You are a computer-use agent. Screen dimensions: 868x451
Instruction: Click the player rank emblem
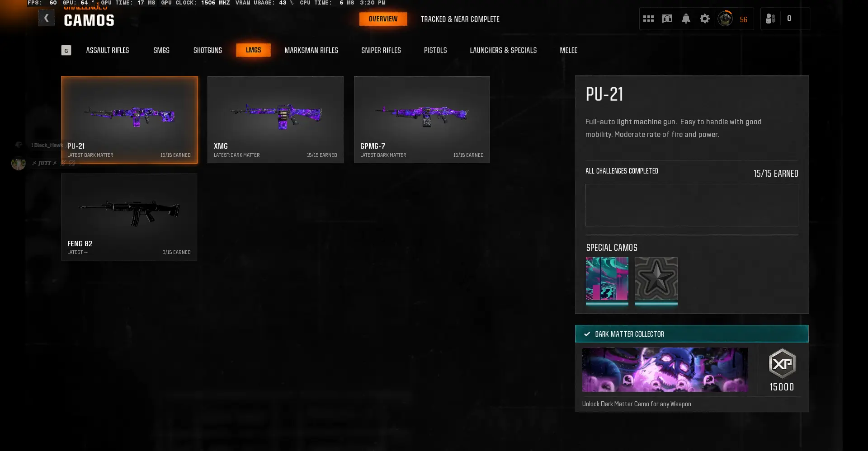[725, 19]
